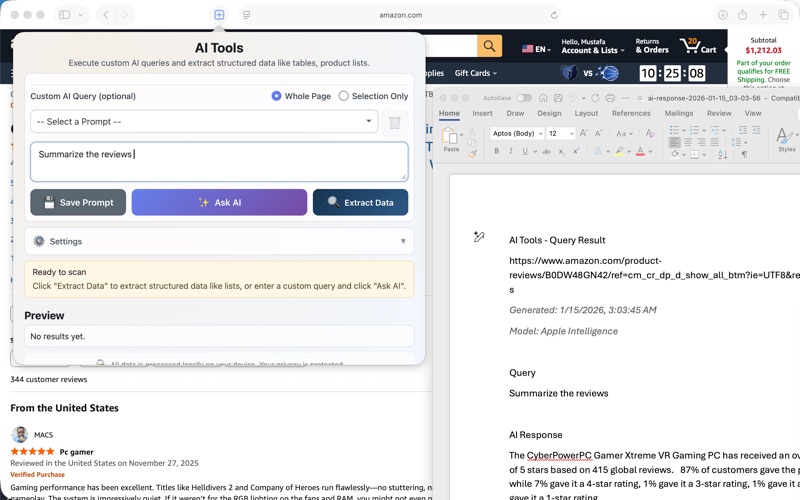Click the AI Tools extension icon in Safari toolbar
The width and height of the screenshot is (800, 500).
(219, 15)
